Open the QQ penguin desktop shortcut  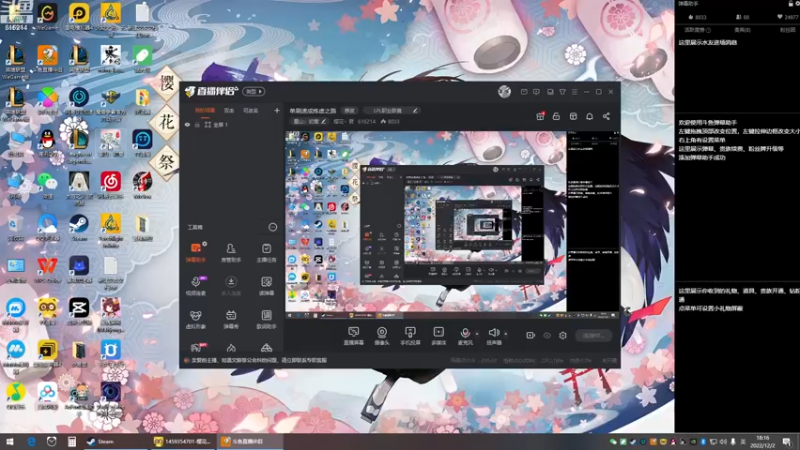[x=47, y=142]
